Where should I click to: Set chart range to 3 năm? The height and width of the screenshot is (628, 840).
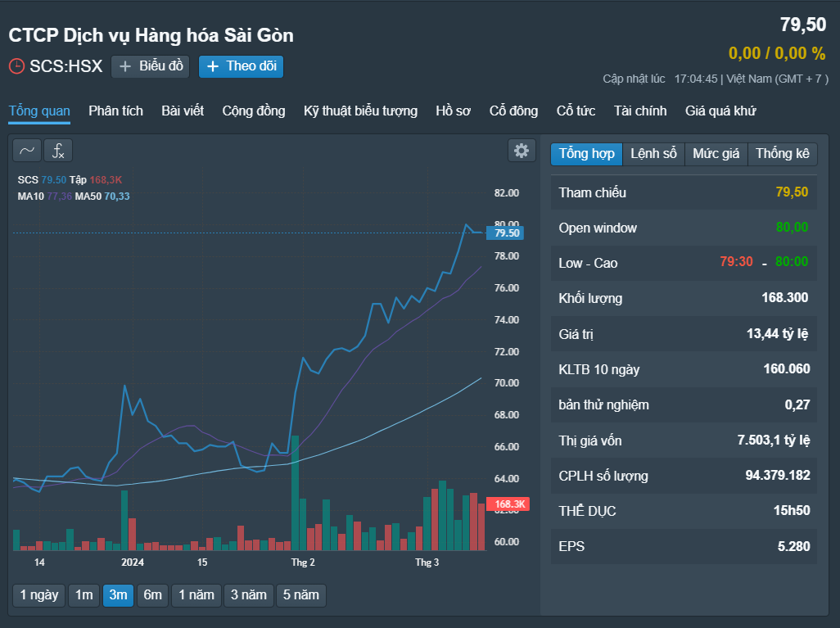tap(249, 595)
